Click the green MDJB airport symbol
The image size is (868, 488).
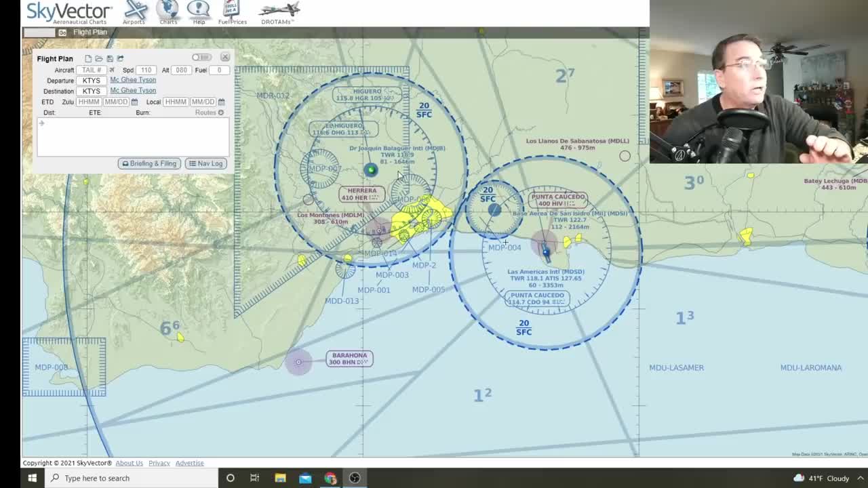pos(370,170)
